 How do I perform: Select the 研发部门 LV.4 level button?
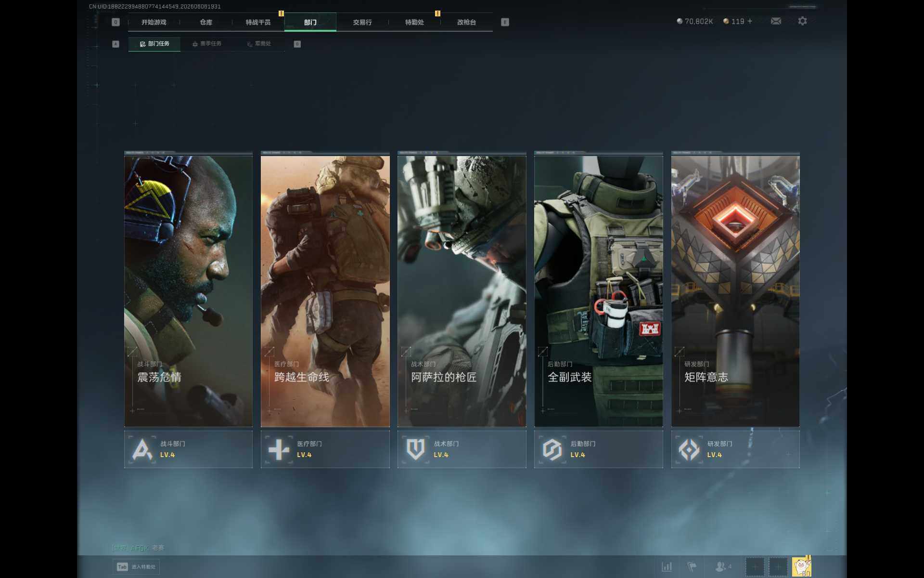(x=735, y=449)
